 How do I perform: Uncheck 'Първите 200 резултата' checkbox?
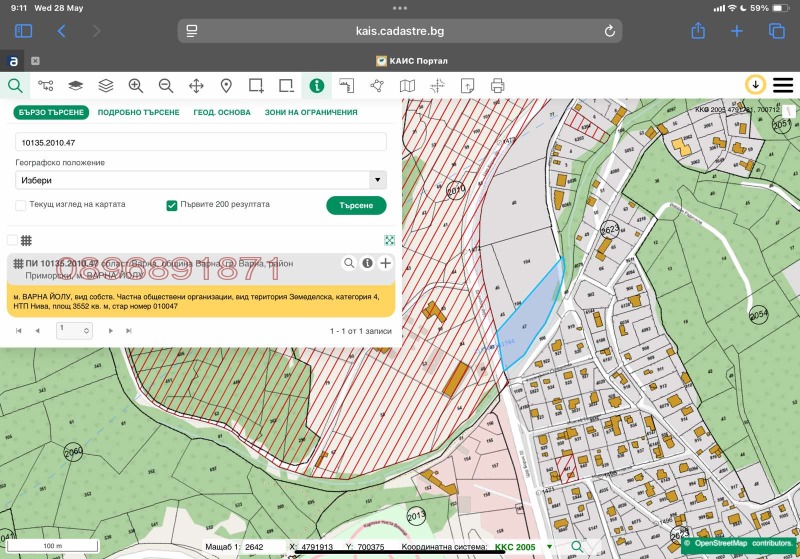click(172, 205)
